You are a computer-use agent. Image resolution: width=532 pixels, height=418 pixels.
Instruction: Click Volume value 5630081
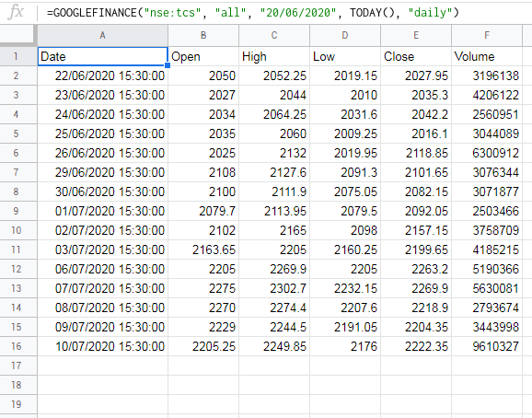pos(487,288)
